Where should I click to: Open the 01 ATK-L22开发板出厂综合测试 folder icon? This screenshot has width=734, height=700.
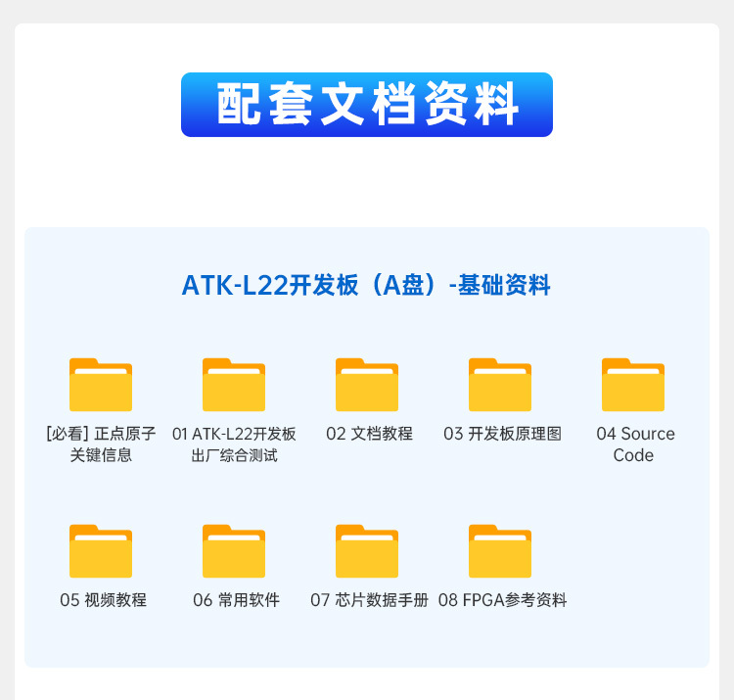click(234, 385)
